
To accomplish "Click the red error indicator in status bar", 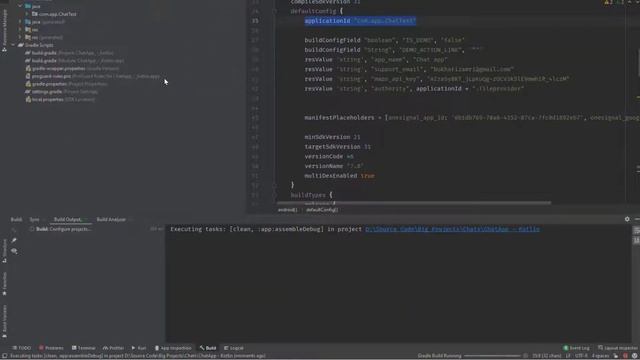I will click(625, 356).
